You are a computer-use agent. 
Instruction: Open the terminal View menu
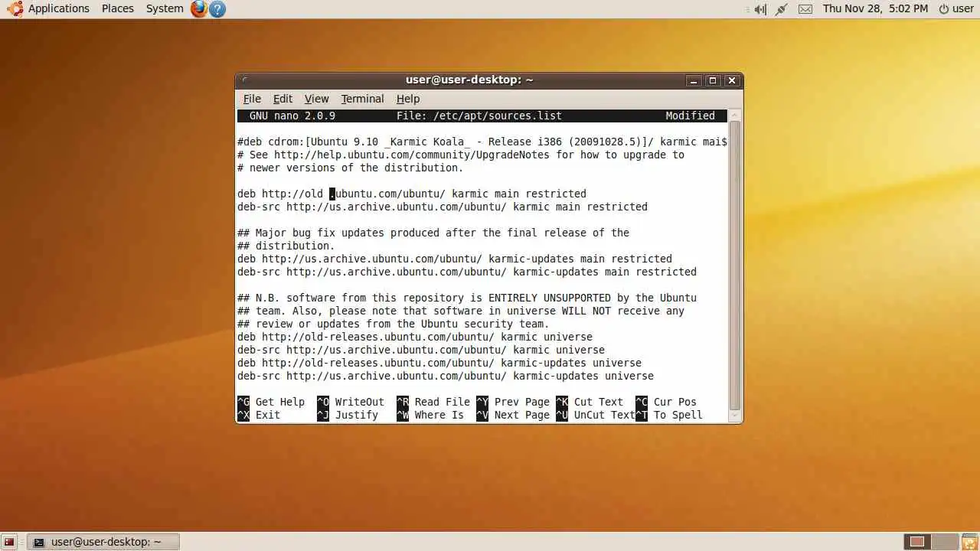tap(316, 99)
